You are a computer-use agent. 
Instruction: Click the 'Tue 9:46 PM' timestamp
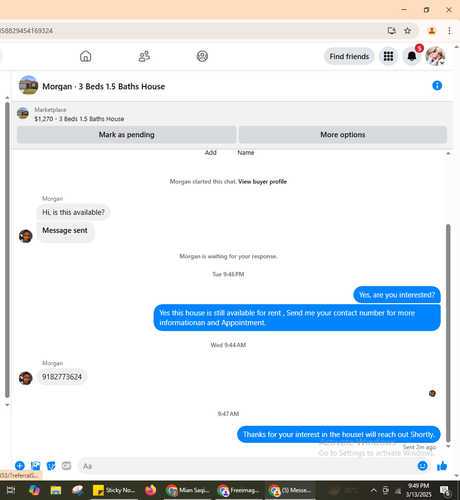point(228,274)
